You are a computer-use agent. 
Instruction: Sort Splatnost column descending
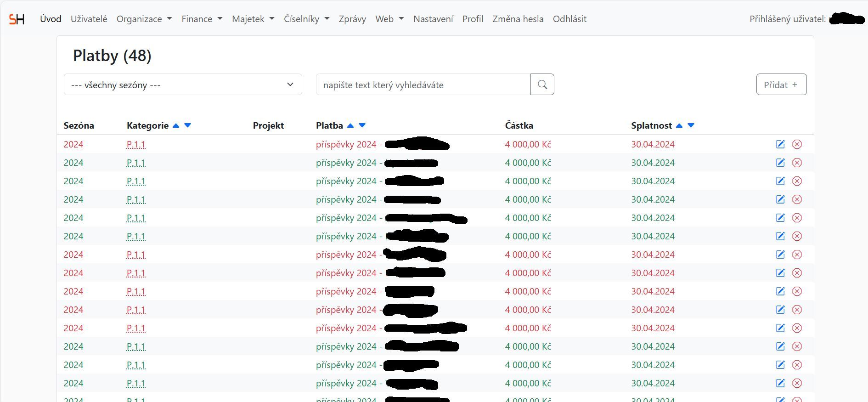(691, 125)
